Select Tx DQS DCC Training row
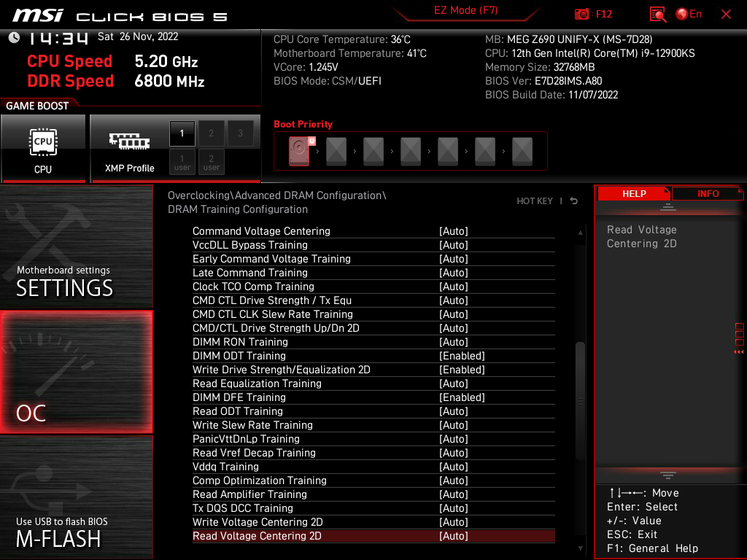The width and height of the screenshot is (747, 560). pos(373,507)
